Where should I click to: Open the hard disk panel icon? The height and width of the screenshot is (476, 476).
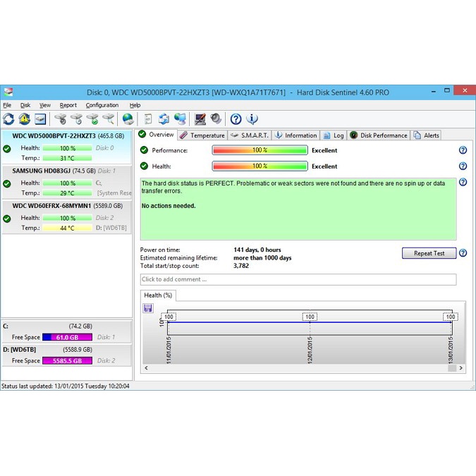[40, 119]
